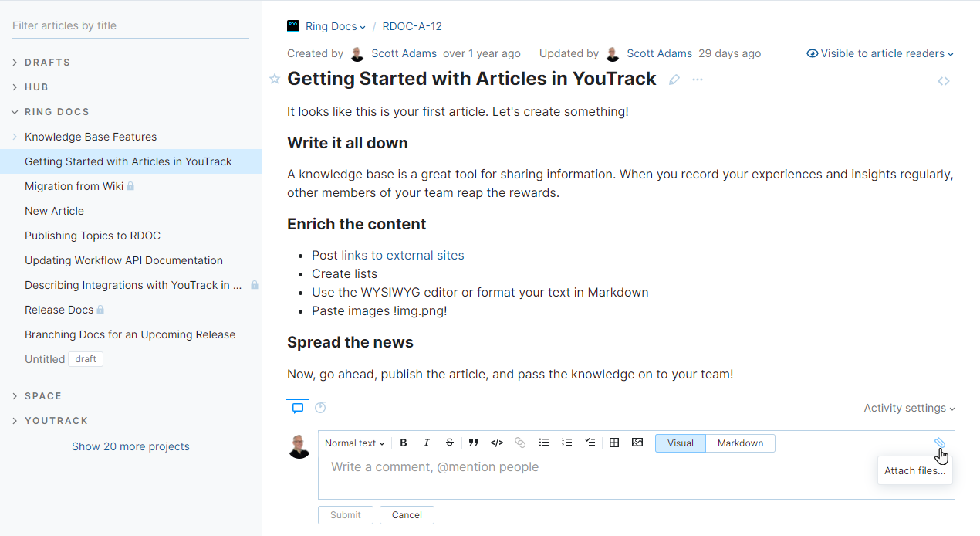
Task: Switch the editor to Markdown mode
Action: 739,443
